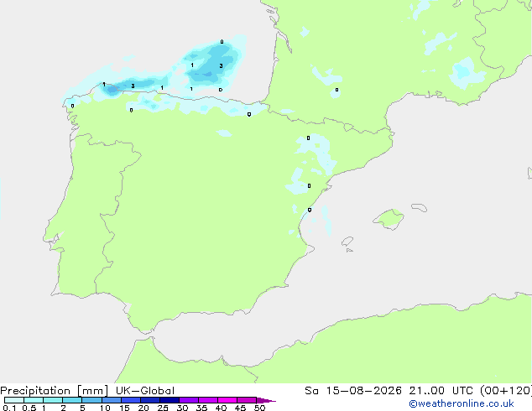Click the '15-08-2026' forecast date
Screen dimensions: 532x411
363,391
